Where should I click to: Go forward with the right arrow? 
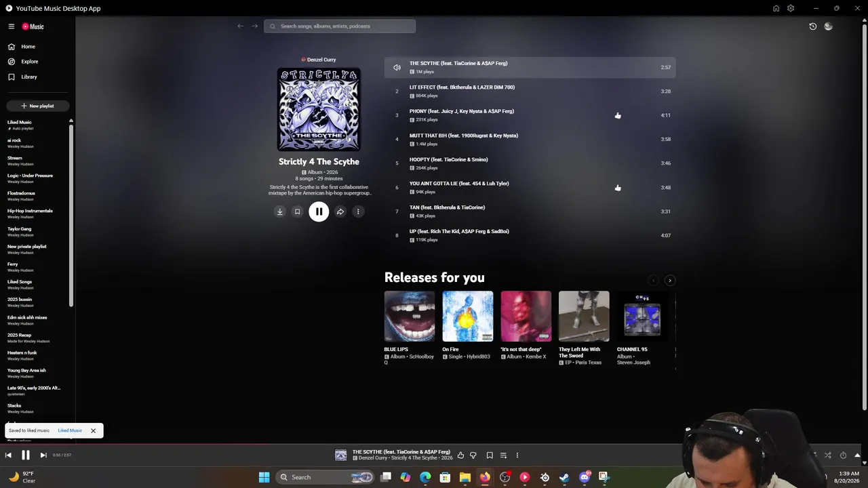pos(254,26)
